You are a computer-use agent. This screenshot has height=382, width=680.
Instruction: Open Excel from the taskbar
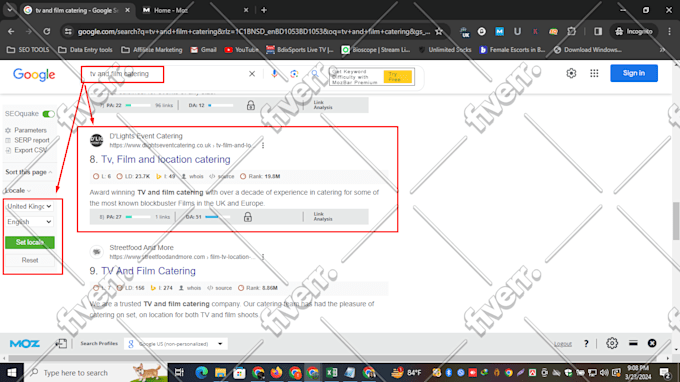coord(331,372)
